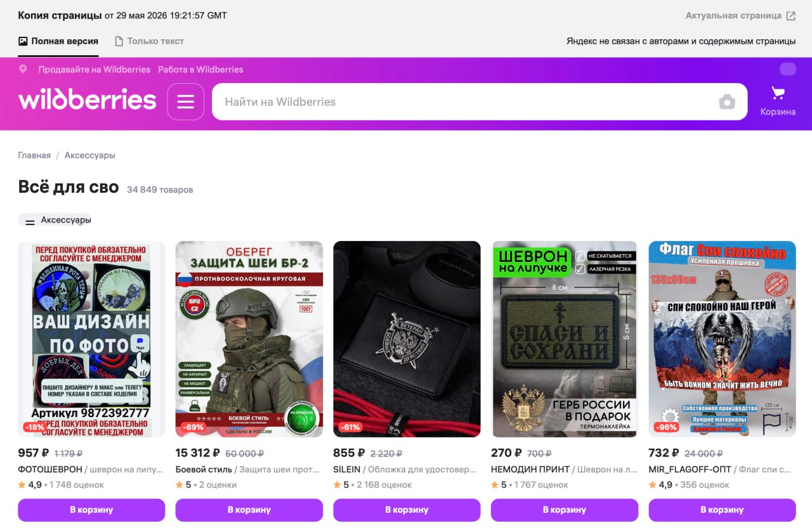Open the hamburger catalog menu

point(186,101)
